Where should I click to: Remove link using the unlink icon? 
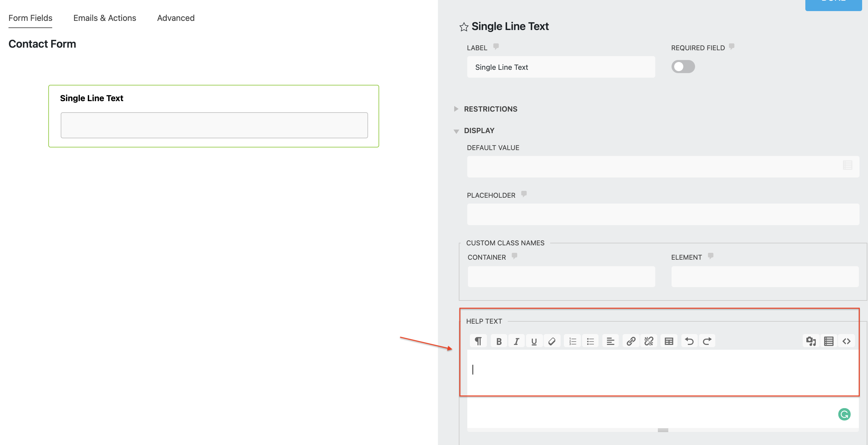click(649, 341)
